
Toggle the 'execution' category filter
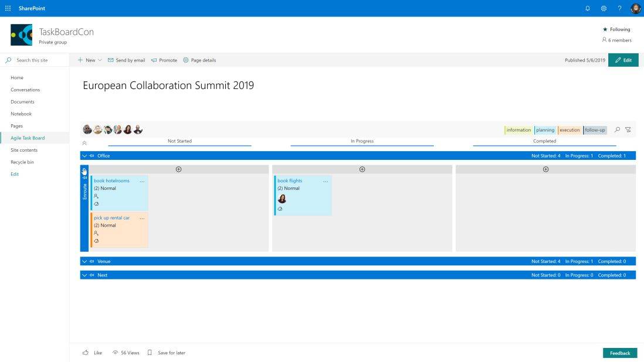(x=569, y=130)
